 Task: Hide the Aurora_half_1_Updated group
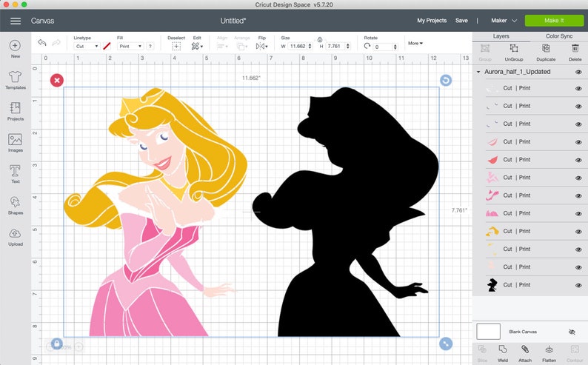click(x=578, y=72)
